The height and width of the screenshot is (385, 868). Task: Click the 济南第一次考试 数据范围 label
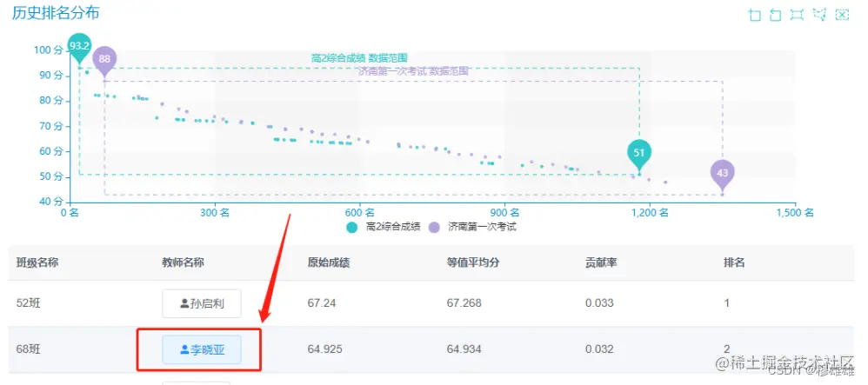[413, 71]
